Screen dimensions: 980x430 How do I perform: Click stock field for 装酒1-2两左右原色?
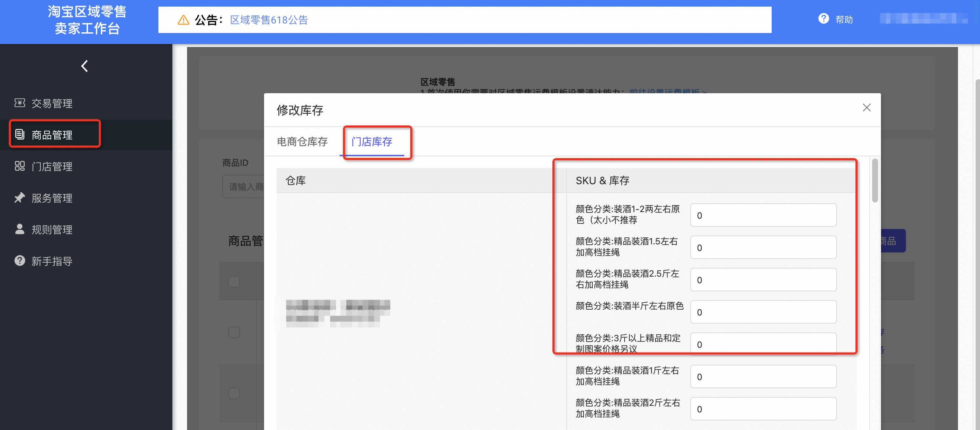pos(763,215)
